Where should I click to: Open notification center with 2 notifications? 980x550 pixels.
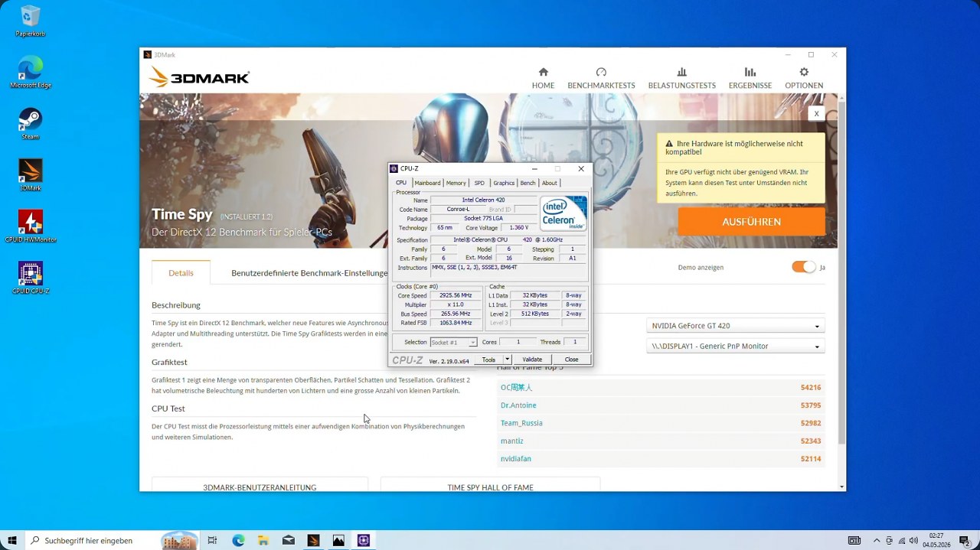965,541
